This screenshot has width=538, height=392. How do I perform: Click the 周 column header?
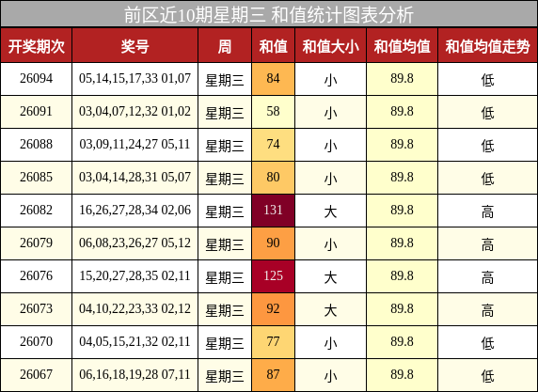[225, 46]
